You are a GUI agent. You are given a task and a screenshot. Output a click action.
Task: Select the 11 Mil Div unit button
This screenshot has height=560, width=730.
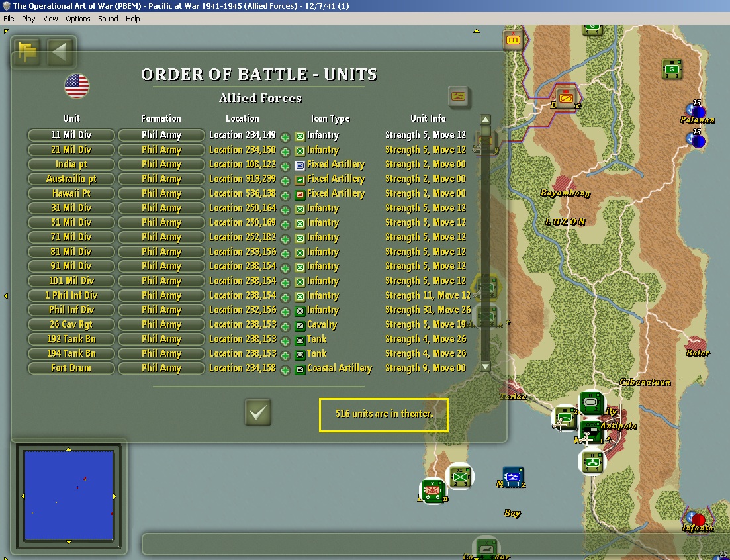(x=71, y=135)
